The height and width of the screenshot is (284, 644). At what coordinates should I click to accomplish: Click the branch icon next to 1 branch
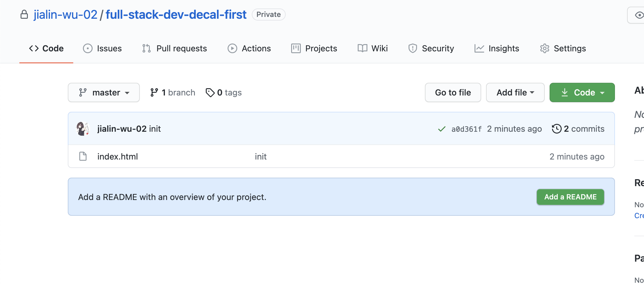(154, 92)
